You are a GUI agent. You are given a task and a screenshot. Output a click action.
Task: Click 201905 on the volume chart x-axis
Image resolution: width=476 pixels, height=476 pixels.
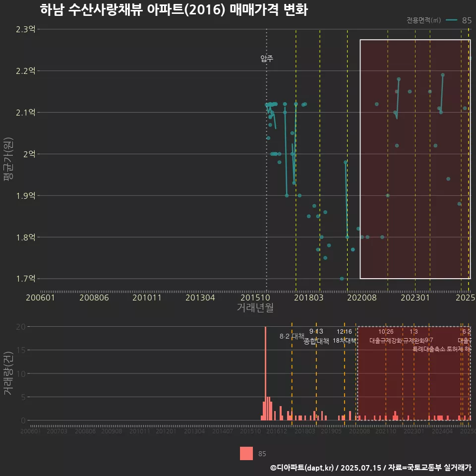click(x=331, y=431)
